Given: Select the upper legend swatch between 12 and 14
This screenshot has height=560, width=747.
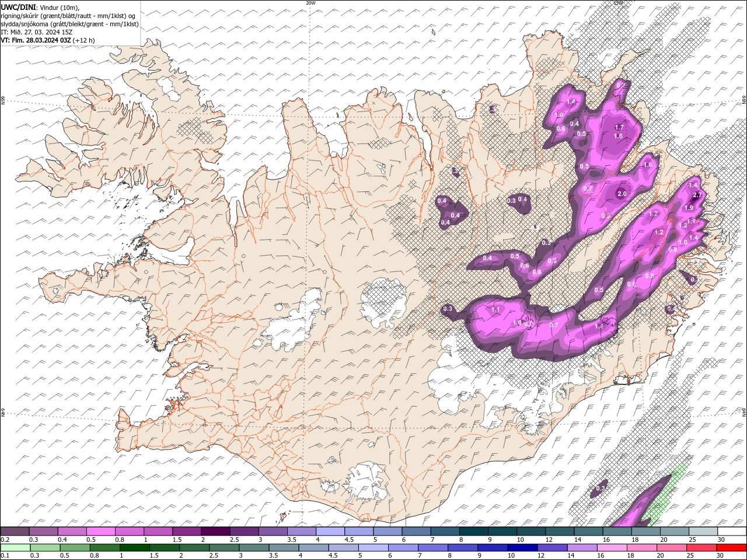Looking at the screenshot, I should 560,531.
